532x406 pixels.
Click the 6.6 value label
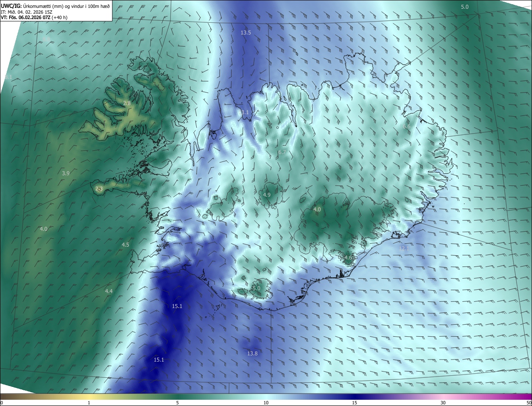[x=406, y=126]
